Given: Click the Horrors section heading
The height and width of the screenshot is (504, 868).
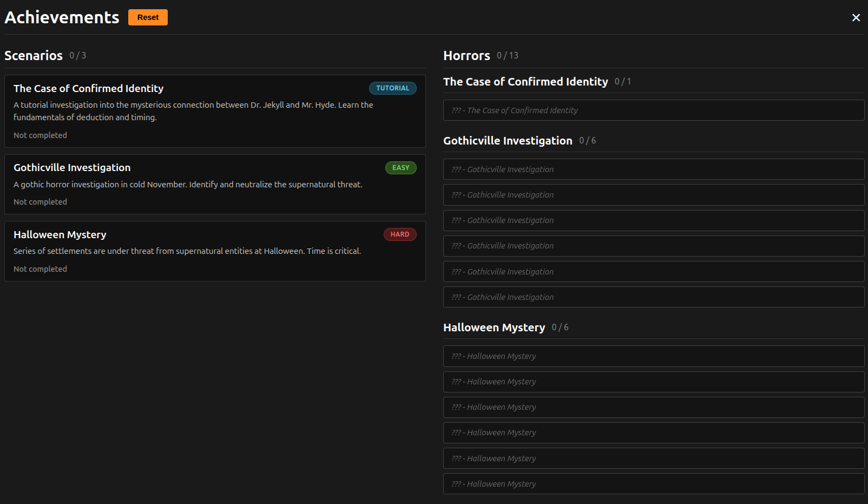Looking at the screenshot, I should coord(466,56).
